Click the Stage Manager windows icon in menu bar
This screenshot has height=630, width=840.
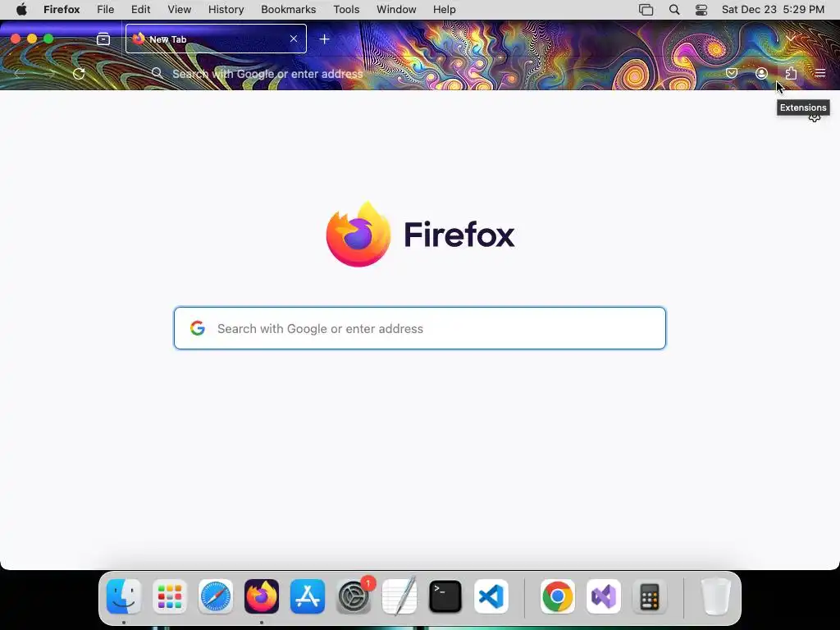click(646, 10)
